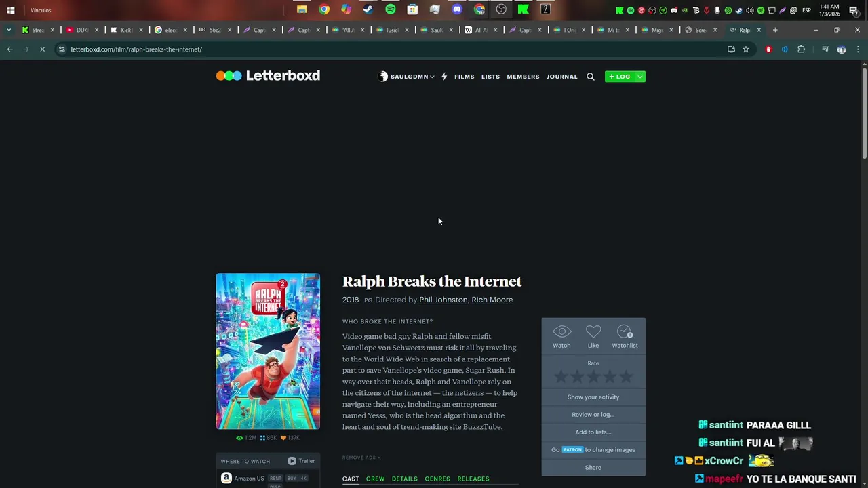Open the 2018 year link
Viewport: 868px width, 488px height.
(x=351, y=300)
